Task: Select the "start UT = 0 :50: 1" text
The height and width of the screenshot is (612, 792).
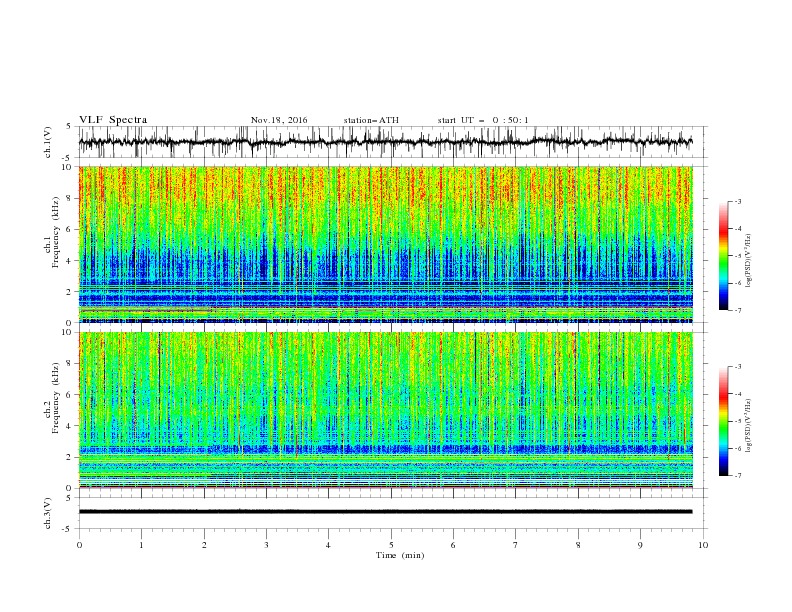Action: 483,120
